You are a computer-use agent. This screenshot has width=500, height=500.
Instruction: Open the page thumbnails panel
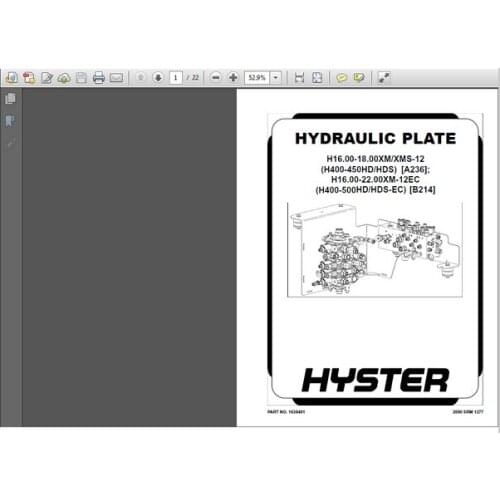click(11, 99)
